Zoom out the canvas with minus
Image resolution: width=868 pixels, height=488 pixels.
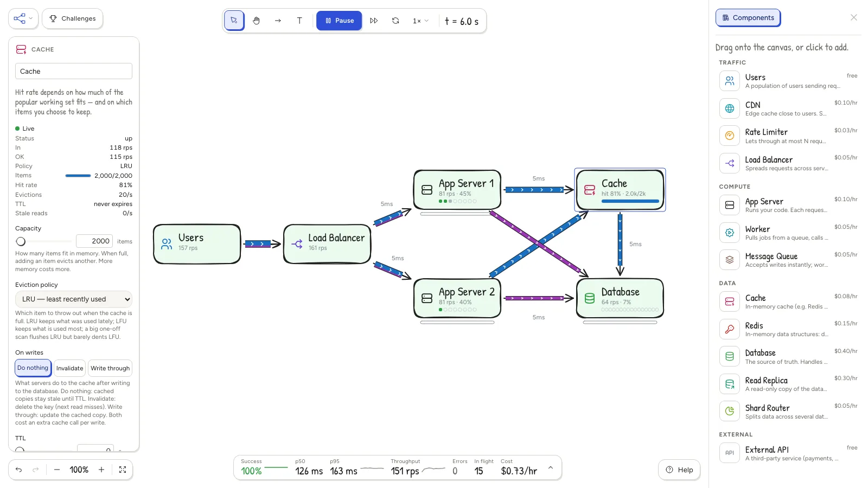tap(57, 470)
